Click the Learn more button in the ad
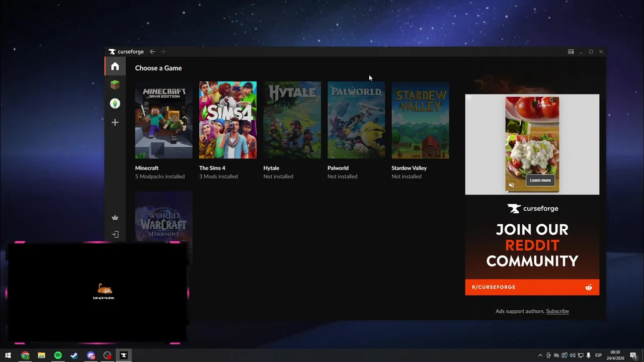Viewport: 644px width, 362px height. tap(540, 180)
